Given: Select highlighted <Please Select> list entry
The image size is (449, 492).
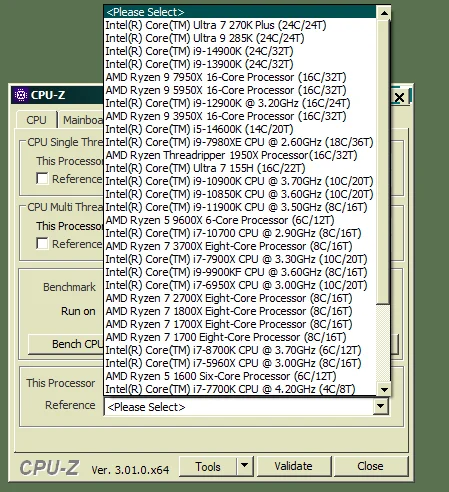Looking at the screenshot, I should (x=240, y=12).
